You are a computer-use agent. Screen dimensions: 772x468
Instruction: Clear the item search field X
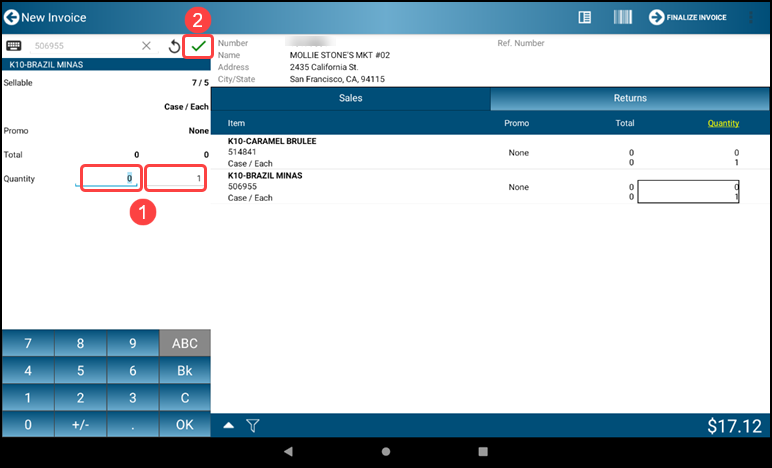[146, 46]
